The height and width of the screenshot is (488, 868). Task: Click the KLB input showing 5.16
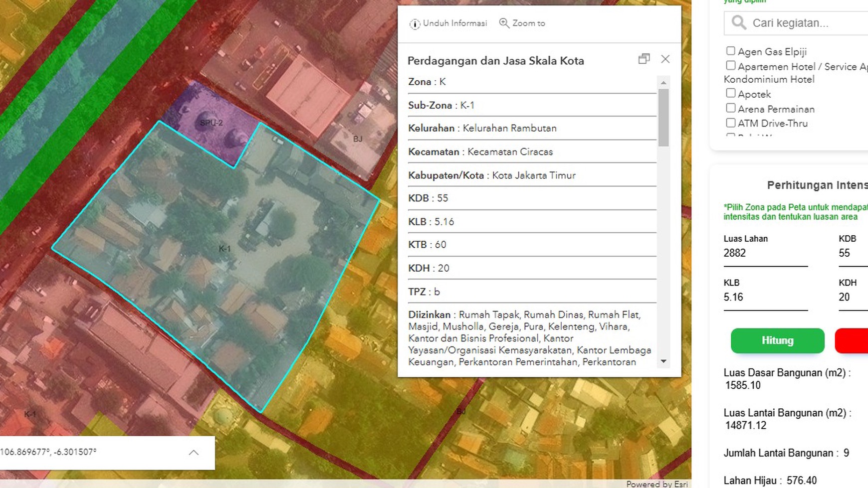766,298
